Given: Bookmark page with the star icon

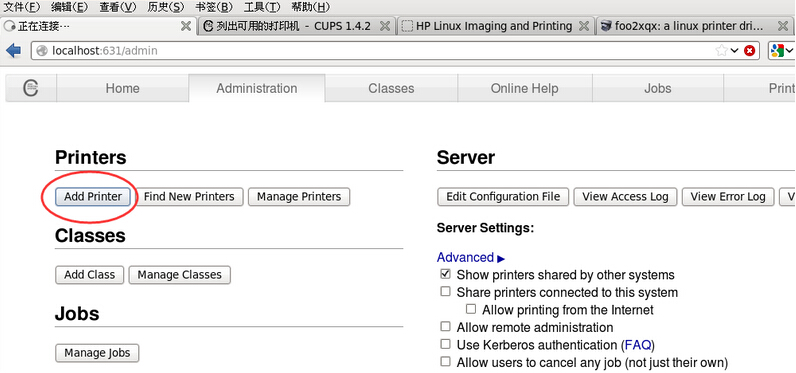Looking at the screenshot, I should pyautogui.click(x=721, y=50).
